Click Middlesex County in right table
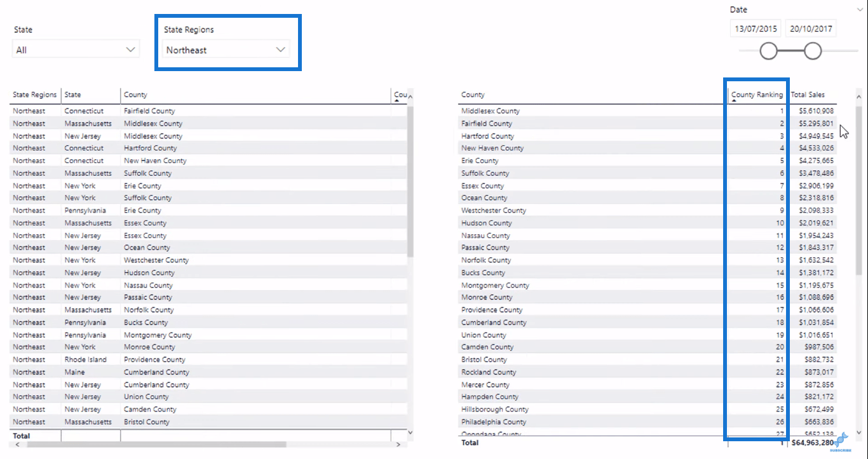 tap(491, 111)
